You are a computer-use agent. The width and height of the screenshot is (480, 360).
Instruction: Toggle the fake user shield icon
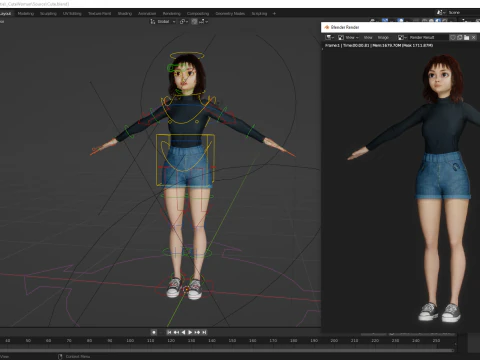click(x=453, y=37)
